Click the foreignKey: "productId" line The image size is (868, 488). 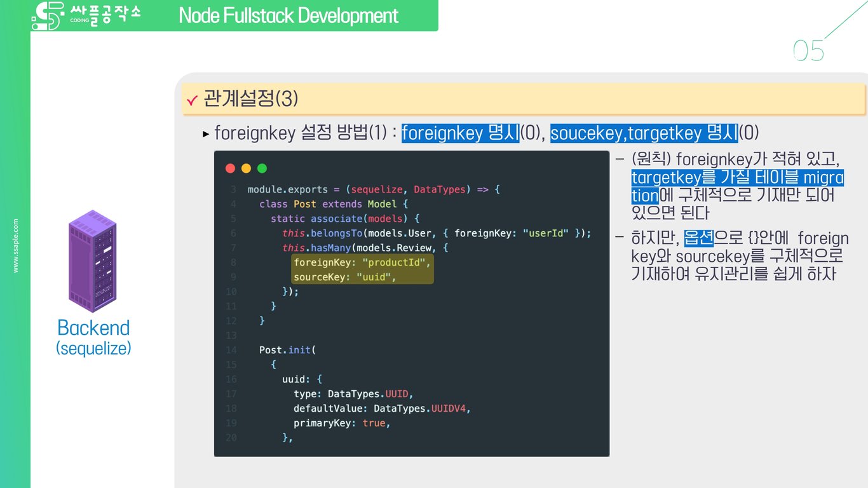[362, 262]
